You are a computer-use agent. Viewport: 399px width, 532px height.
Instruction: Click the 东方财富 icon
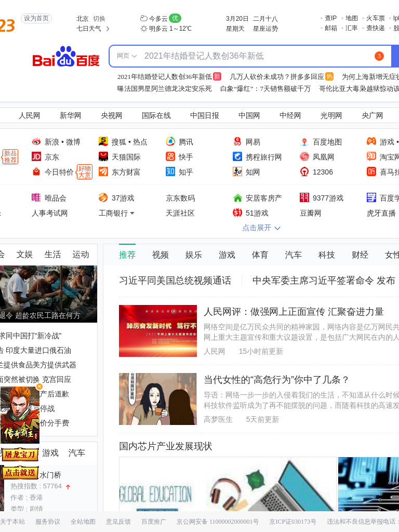(103, 171)
